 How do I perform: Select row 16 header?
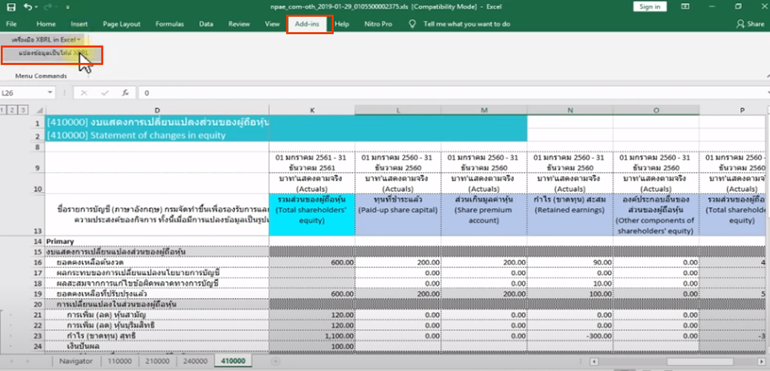pos(37,262)
